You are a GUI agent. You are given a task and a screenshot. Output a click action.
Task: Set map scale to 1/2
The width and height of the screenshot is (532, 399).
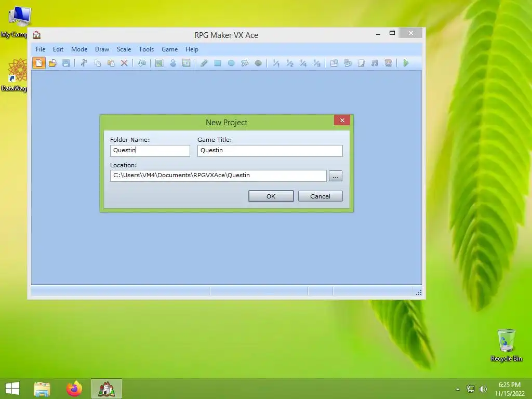[x=289, y=63]
